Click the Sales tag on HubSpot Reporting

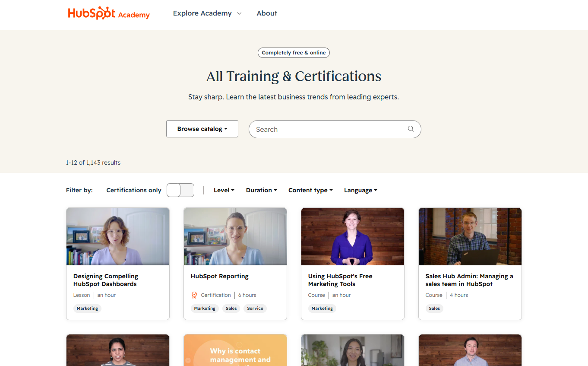[231, 309]
